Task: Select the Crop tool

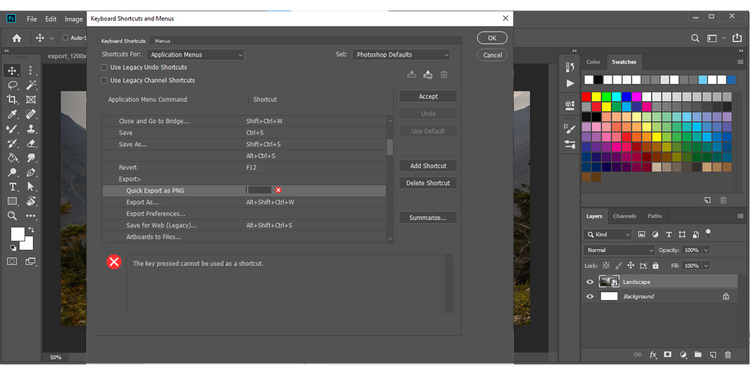Action: 12,99
